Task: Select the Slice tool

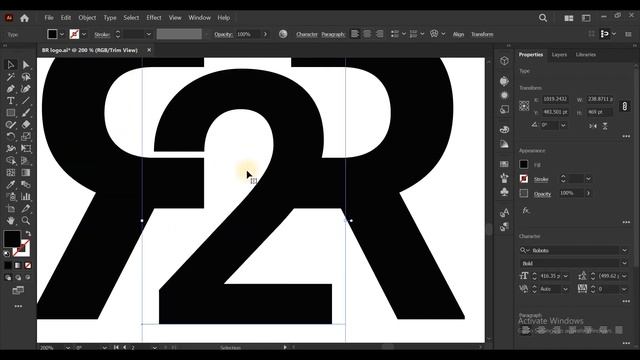Action: point(26,209)
